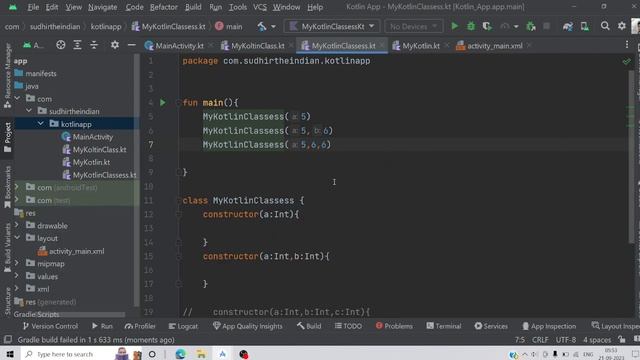Open App Quality Insights tool window
The image size is (640, 360).
tap(247, 326)
